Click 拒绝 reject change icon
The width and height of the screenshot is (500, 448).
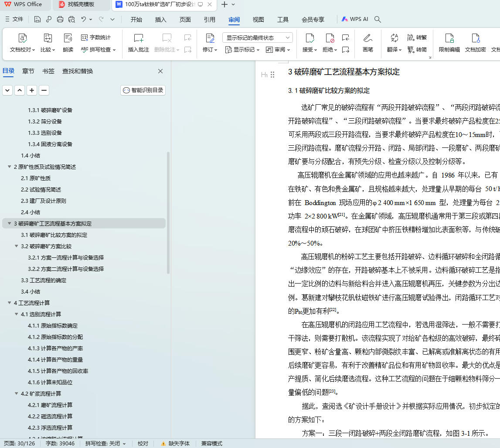coord(330,43)
